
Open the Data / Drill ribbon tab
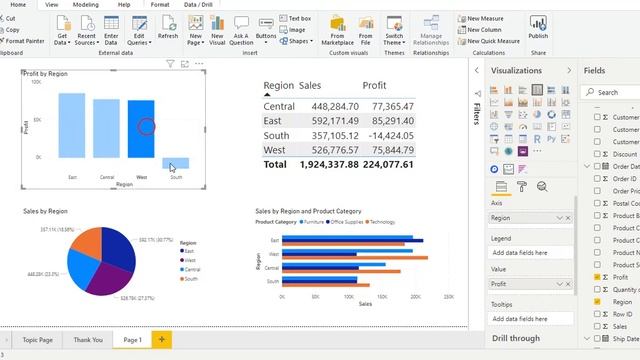click(198, 4)
